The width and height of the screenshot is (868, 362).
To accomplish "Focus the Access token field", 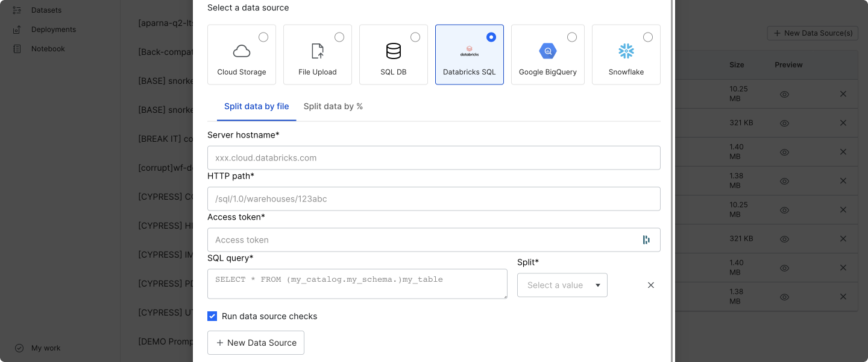I will (x=434, y=240).
